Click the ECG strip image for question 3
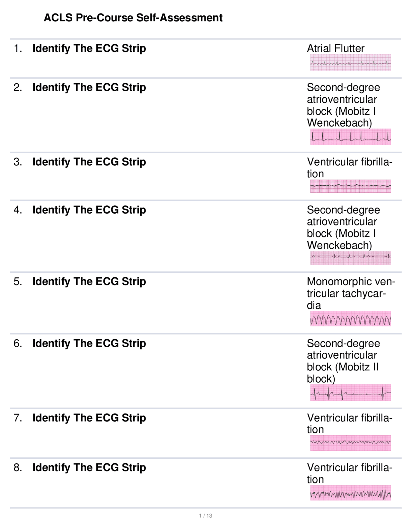Screen dimensions: 411x532 (350, 186)
